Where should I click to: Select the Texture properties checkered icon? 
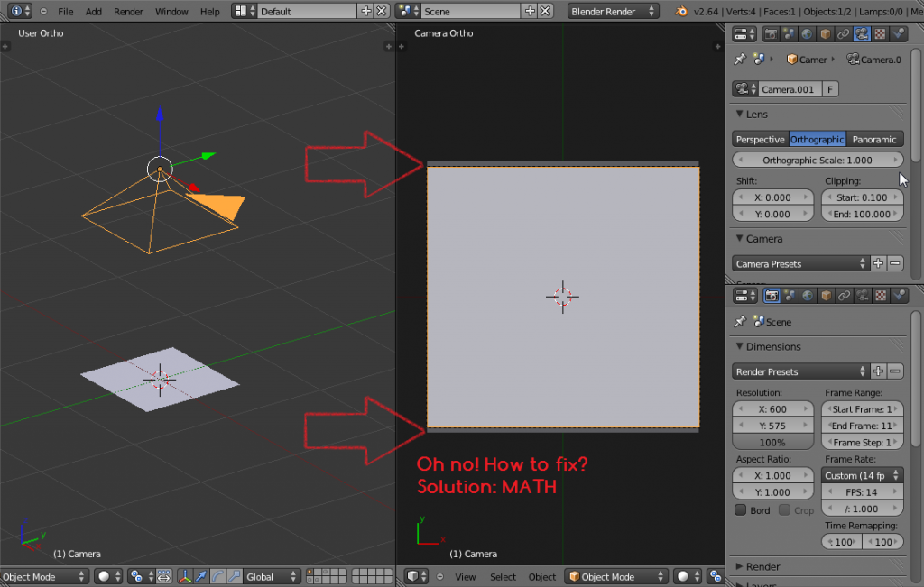click(880, 35)
